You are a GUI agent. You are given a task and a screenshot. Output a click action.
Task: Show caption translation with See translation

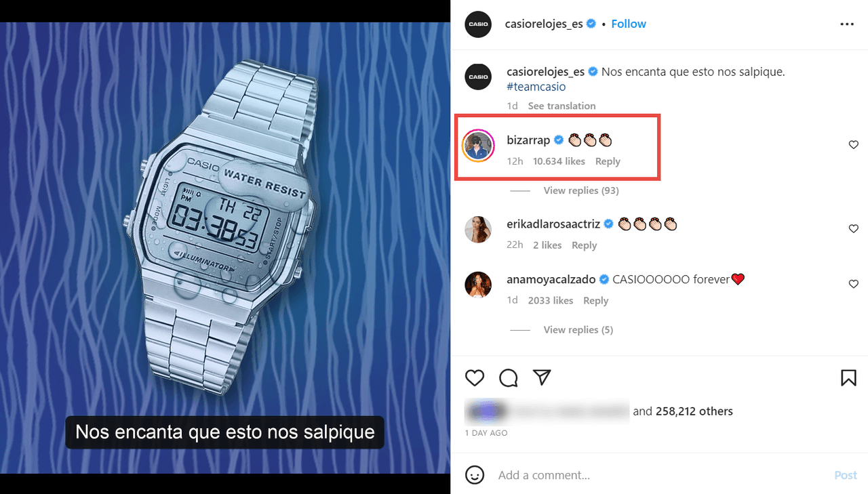561,106
